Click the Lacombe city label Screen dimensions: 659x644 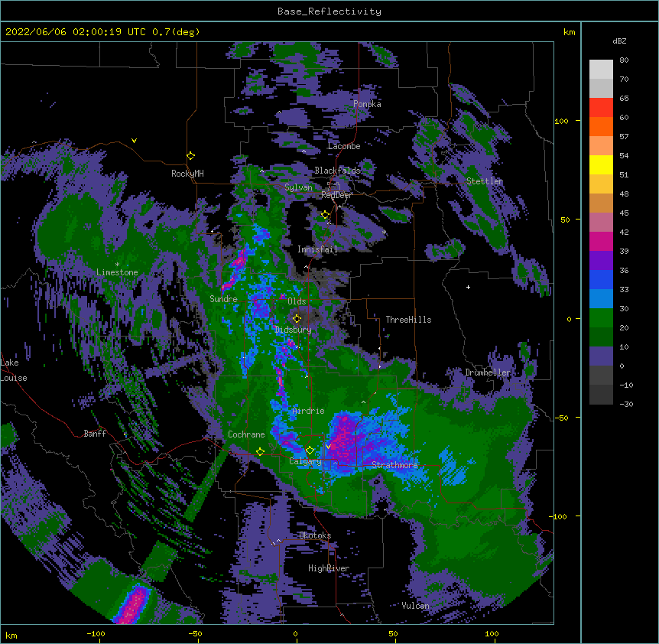344,146
